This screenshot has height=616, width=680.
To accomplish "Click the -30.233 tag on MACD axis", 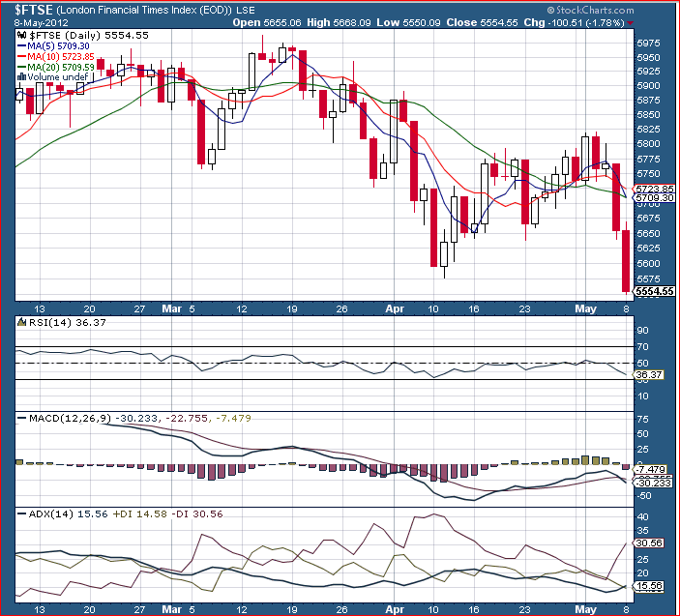I will 654,483.
